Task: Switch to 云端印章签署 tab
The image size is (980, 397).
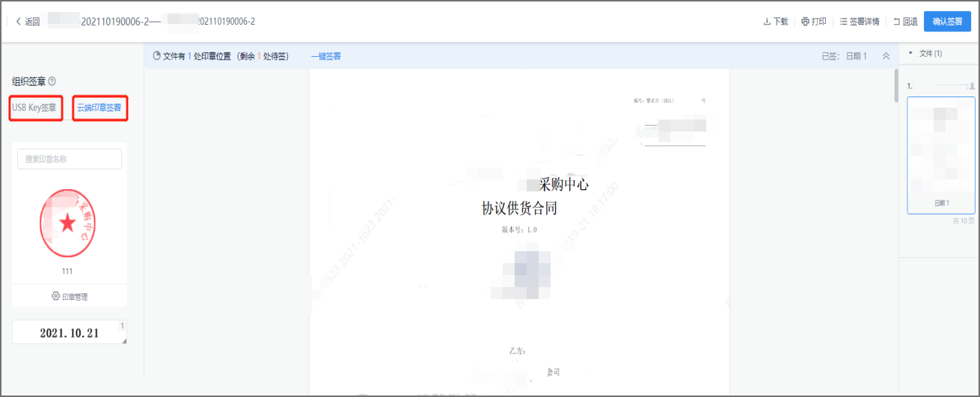Action: pos(99,108)
